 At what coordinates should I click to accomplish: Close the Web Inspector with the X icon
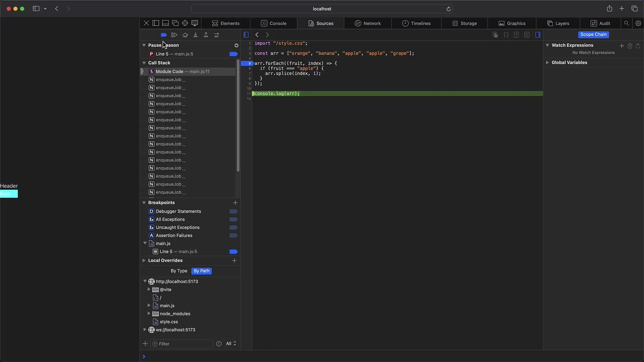(146, 23)
